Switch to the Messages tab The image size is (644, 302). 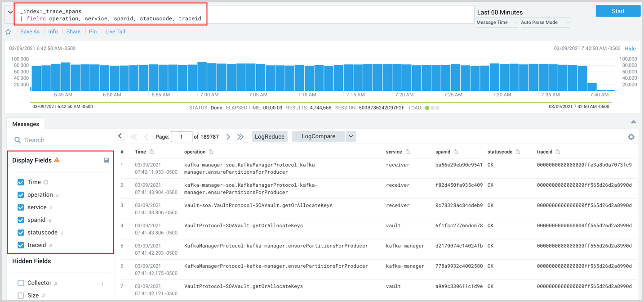(x=26, y=124)
